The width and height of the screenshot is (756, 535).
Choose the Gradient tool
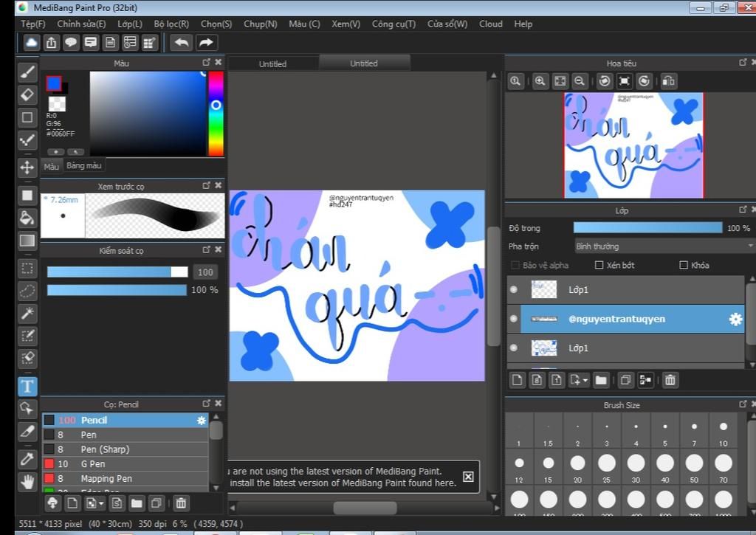(27, 241)
